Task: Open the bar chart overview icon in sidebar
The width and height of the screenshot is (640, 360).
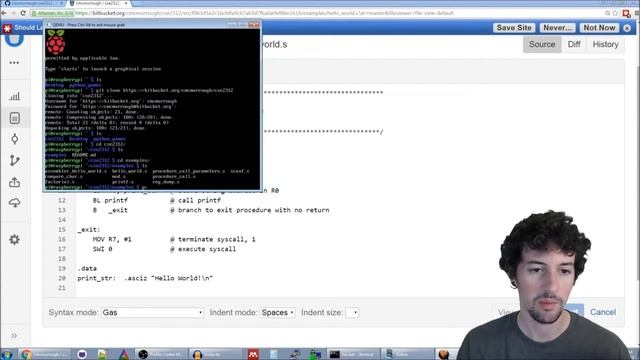Action: [14, 96]
